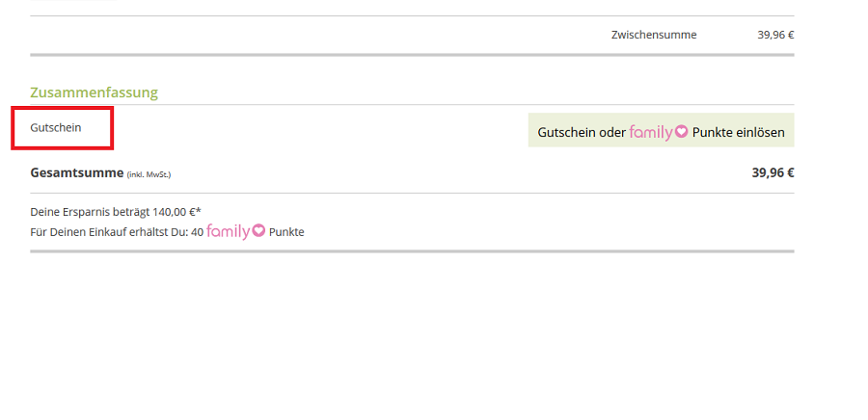Select the Gutschein label in the summary

tap(55, 128)
